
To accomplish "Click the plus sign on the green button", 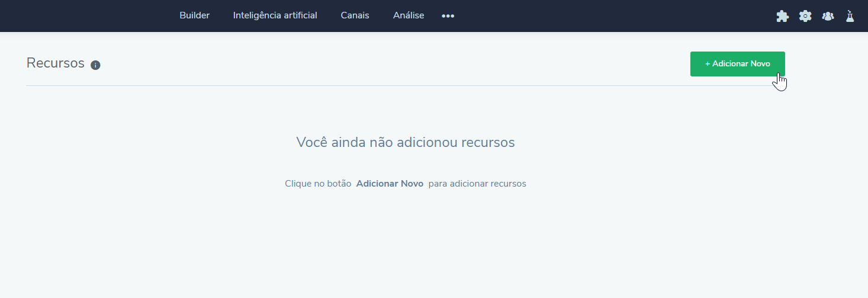I will (708, 64).
